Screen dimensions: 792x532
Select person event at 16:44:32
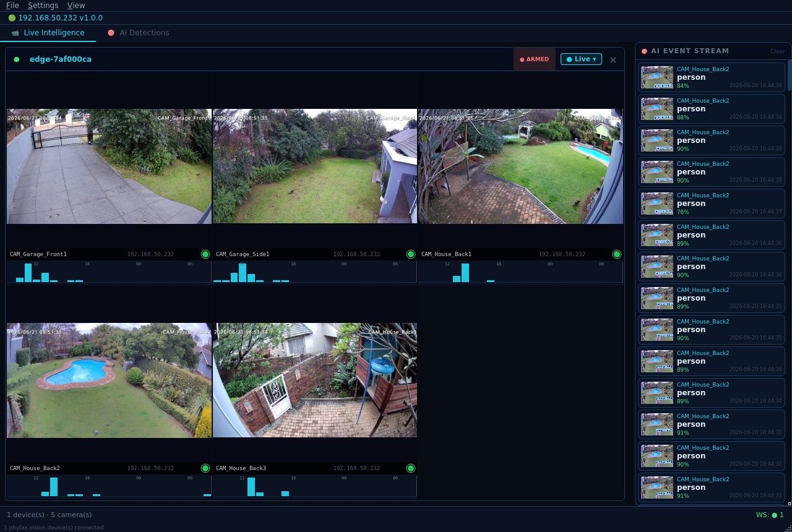pos(712,424)
